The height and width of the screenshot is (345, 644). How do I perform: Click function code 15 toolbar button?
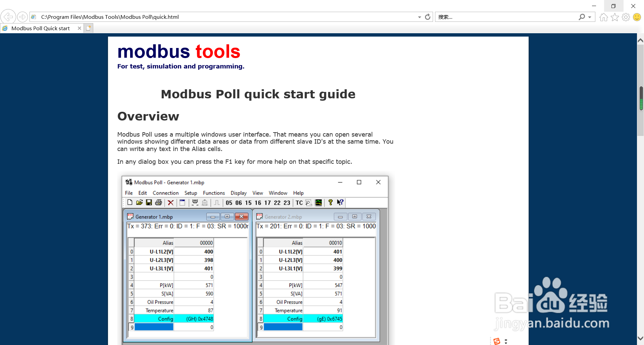click(248, 203)
